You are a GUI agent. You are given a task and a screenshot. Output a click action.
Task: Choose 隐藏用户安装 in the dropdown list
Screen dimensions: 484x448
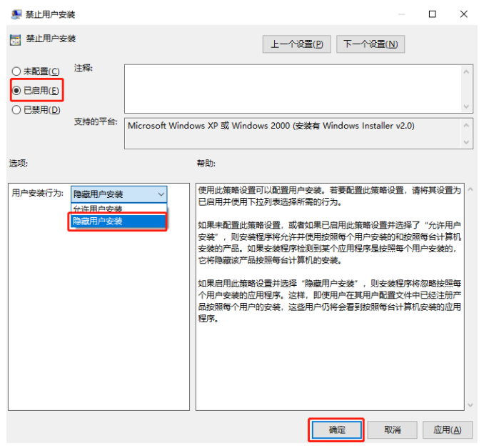pyautogui.click(x=118, y=221)
